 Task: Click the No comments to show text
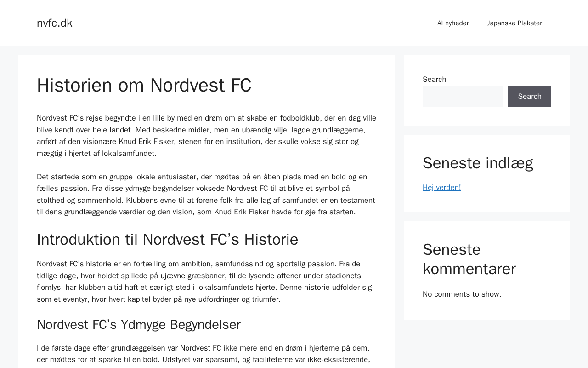click(x=462, y=294)
